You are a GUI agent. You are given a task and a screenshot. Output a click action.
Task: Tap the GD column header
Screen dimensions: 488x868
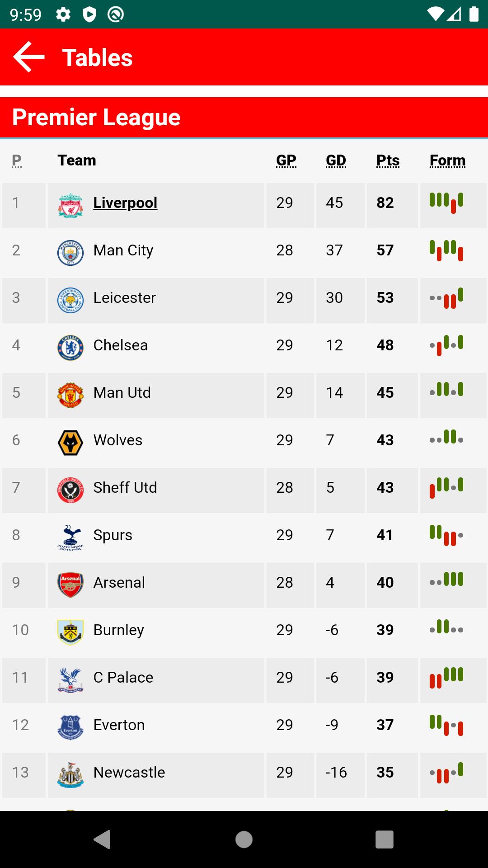pyautogui.click(x=336, y=160)
